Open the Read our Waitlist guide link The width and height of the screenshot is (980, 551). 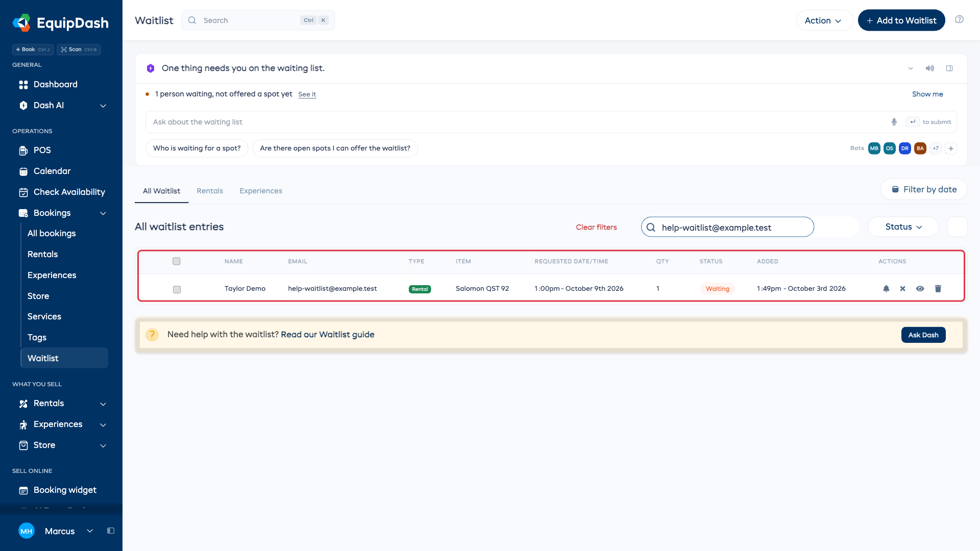(327, 335)
